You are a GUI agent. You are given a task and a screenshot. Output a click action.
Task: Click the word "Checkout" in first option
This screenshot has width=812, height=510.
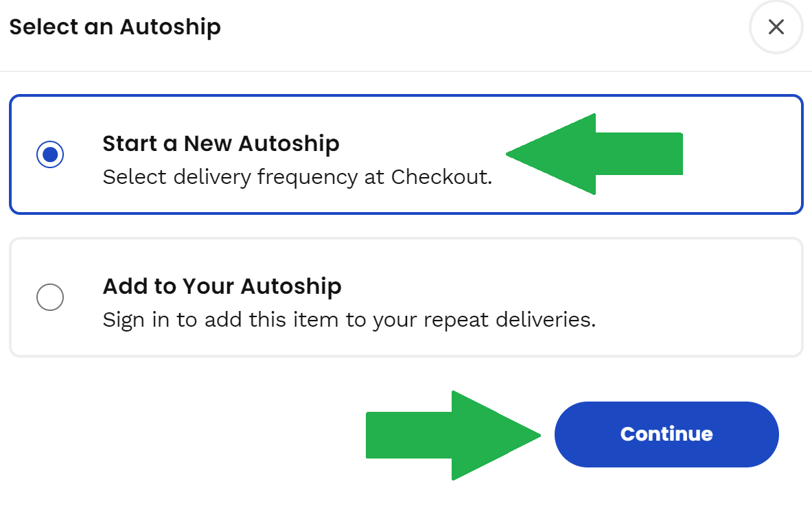coord(440,177)
